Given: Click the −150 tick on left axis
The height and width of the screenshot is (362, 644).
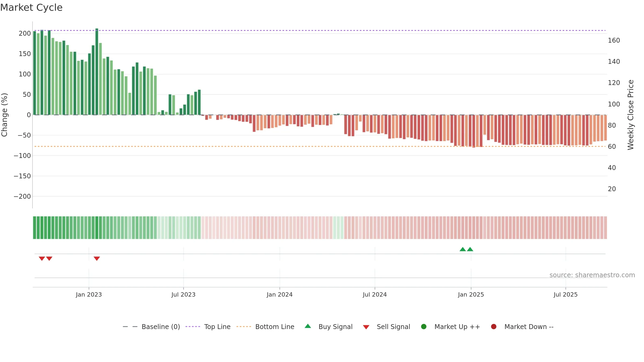Looking at the screenshot, I should tap(22, 176).
